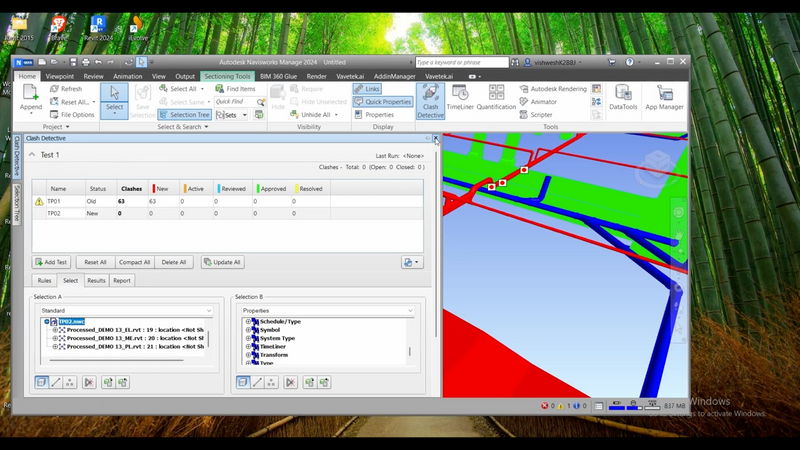Open the Autodesk App Store cart icon
This screenshot has width=800, height=450.
(x=611, y=62)
